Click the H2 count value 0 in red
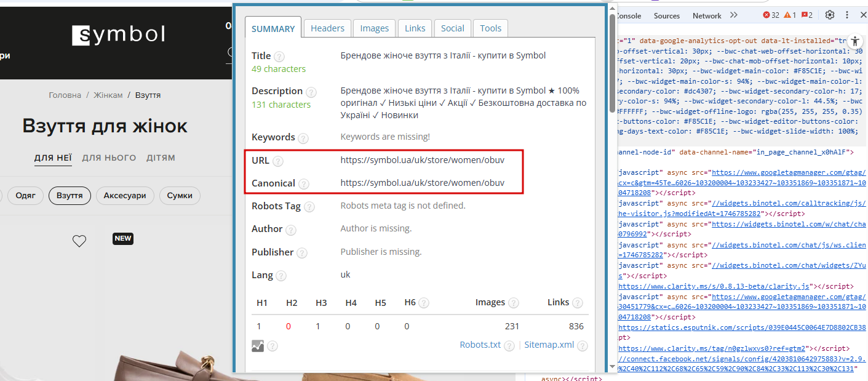868x381 pixels. pos(288,326)
